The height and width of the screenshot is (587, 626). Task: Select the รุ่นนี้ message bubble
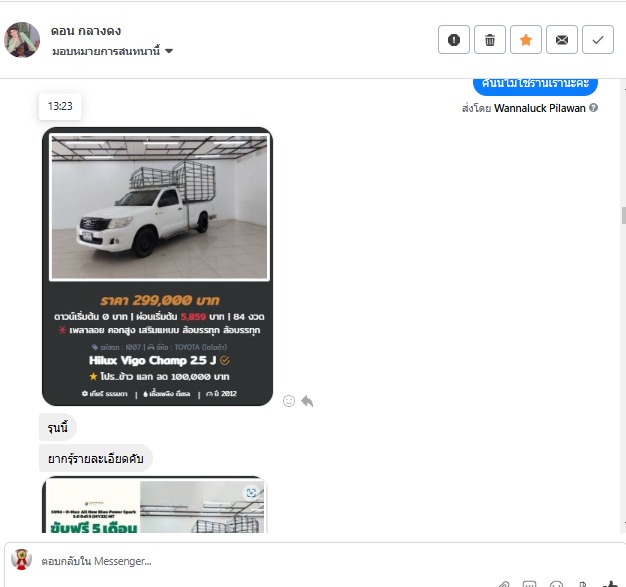coord(57,427)
